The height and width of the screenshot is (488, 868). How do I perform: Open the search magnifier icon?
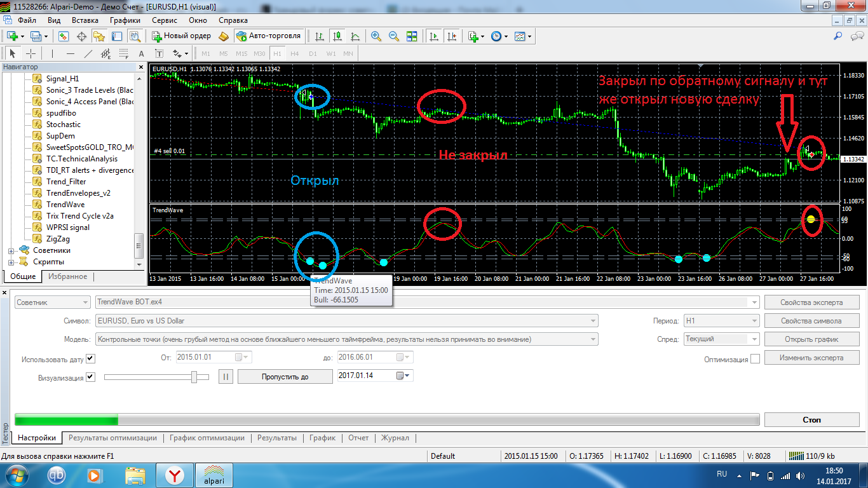[838, 36]
